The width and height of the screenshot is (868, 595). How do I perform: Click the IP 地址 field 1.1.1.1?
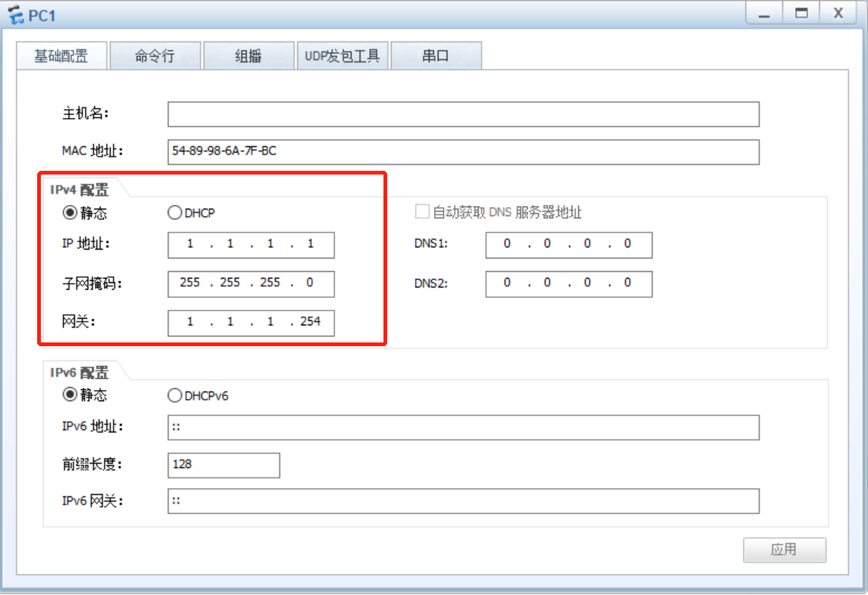pos(250,244)
